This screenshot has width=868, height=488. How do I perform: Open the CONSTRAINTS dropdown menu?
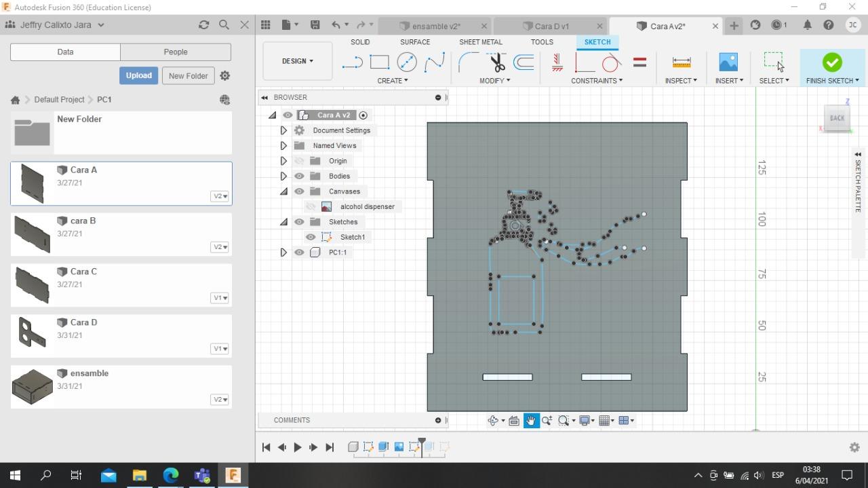pyautogui.click(x=597, y=81)
